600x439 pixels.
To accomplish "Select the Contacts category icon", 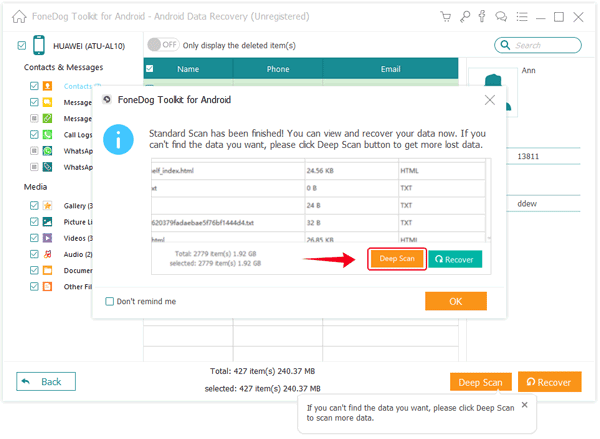I will 47,86.
